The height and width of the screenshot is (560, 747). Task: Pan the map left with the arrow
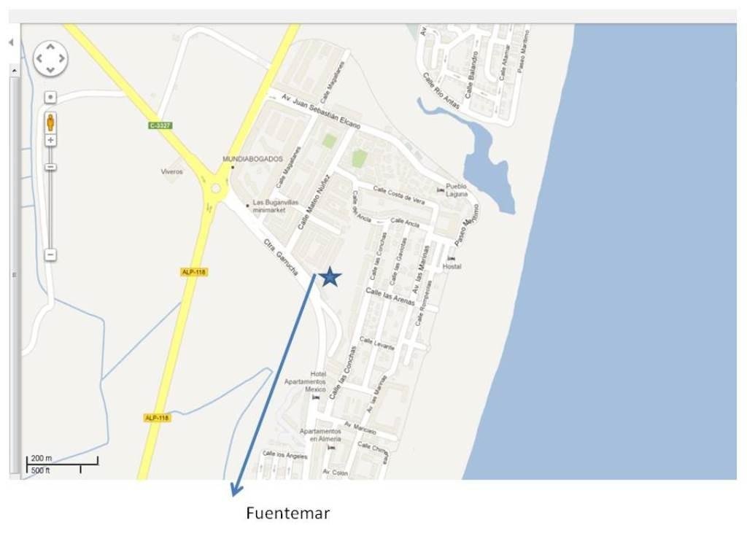[x=39, y=58]
